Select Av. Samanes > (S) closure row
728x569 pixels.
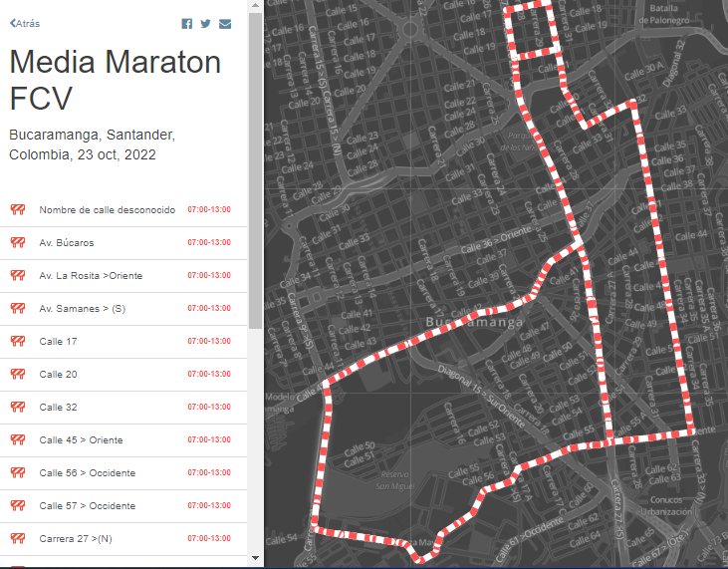tap(123, 309)
